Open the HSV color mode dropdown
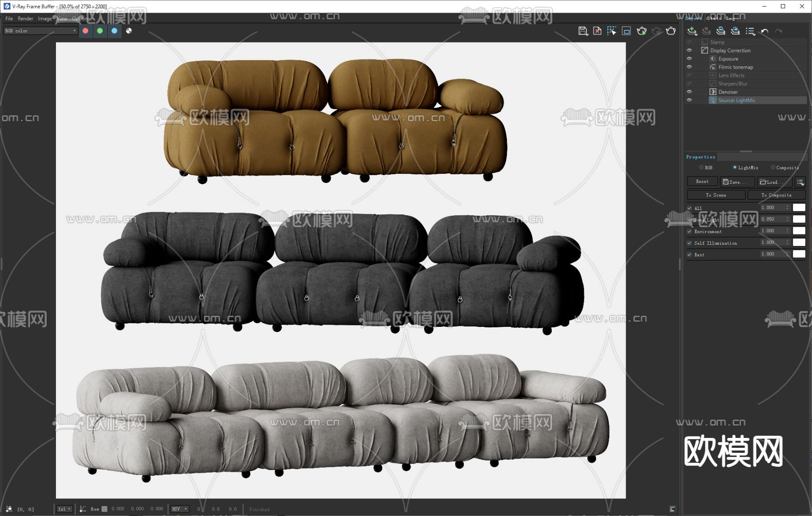This screenshot has height=516, width=812. (x=180, y=509)
